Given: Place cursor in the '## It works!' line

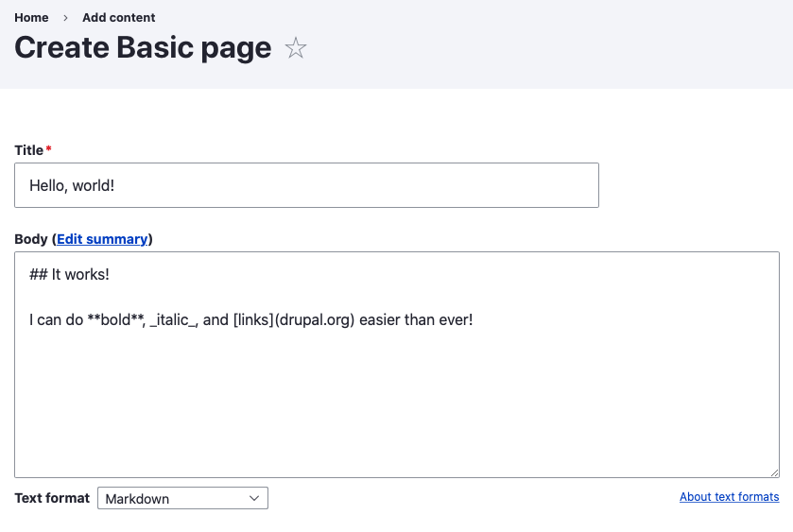Looking at the screenshot, I should (x=69, y=275).
